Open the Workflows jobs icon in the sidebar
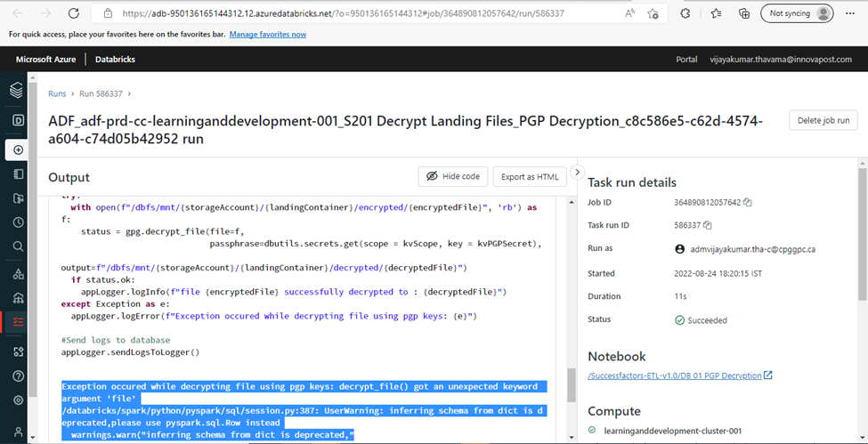This screenshot has width=868, height=444. point(18,321)
